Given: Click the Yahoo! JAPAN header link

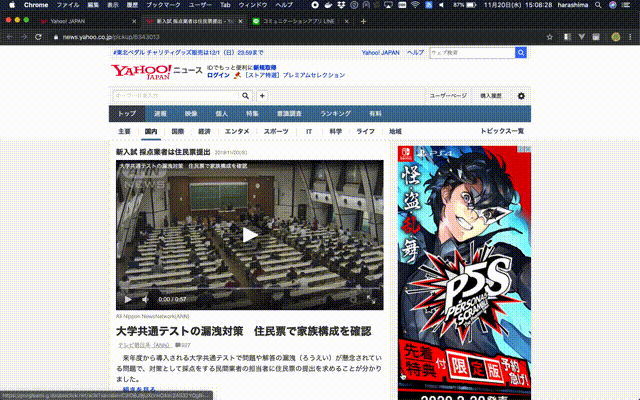Looking at the screenshot, I should pos(380,53).
